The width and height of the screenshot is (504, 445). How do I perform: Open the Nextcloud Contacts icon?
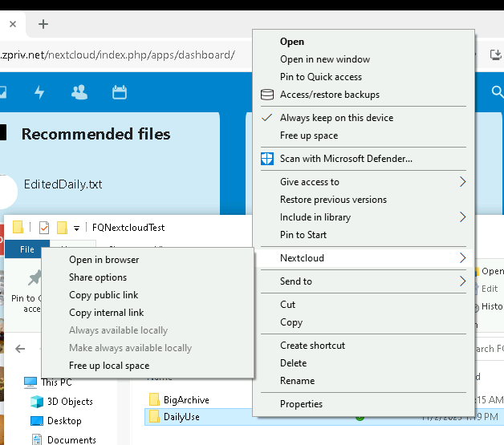click(79, 92)
